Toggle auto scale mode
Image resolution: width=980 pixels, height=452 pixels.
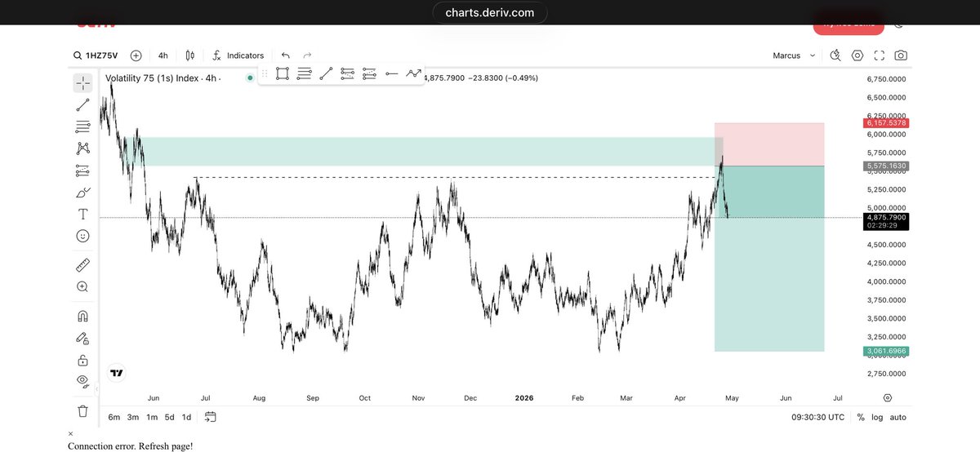898,417
